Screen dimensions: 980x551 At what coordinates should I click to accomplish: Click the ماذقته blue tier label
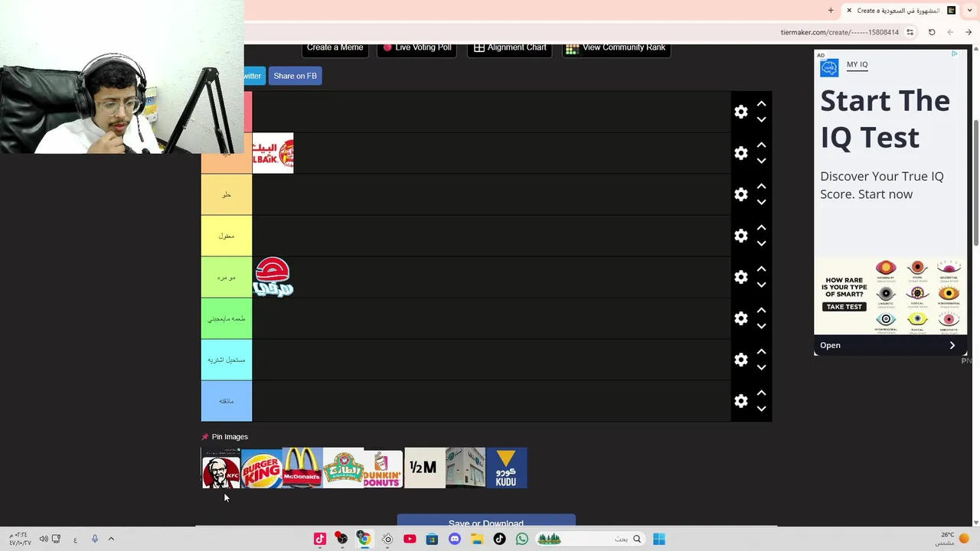[x=227, y=401]
